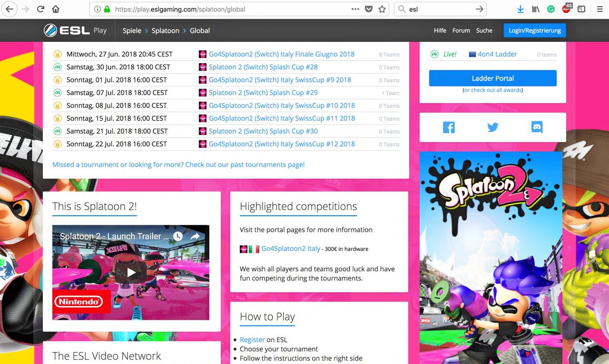Select the Global breadcrumb item

coord(200,30)
